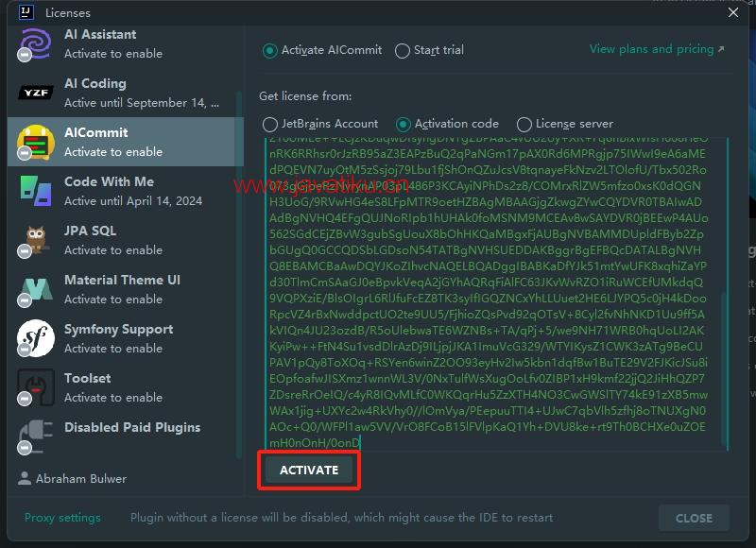The image size is (756, 548).
Task: Open the Proxy settings link
Action: coord(62,518)
